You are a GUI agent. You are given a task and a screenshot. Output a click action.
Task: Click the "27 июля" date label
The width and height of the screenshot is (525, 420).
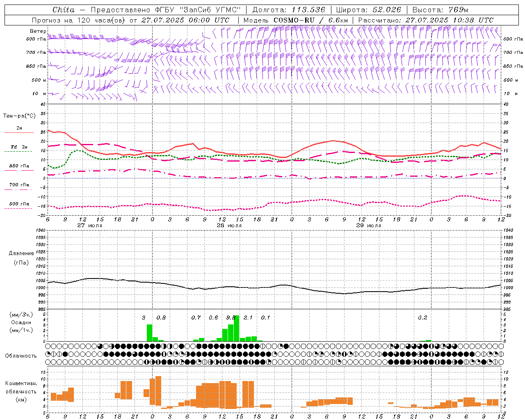[90, 226]
